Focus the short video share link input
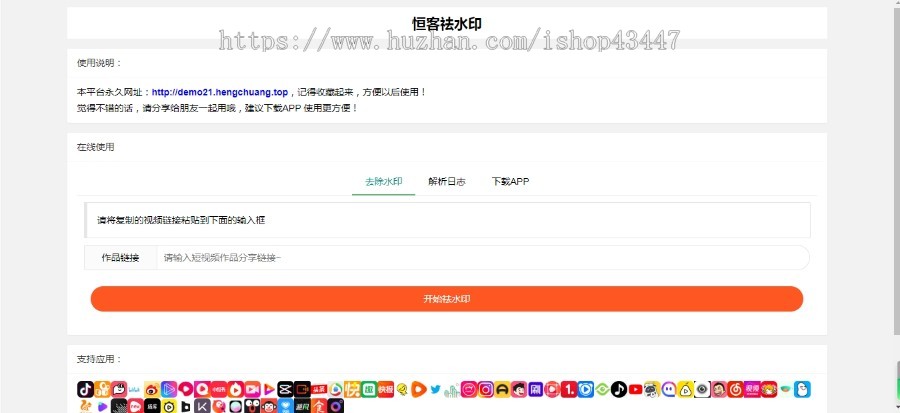 tap(483, 258)
